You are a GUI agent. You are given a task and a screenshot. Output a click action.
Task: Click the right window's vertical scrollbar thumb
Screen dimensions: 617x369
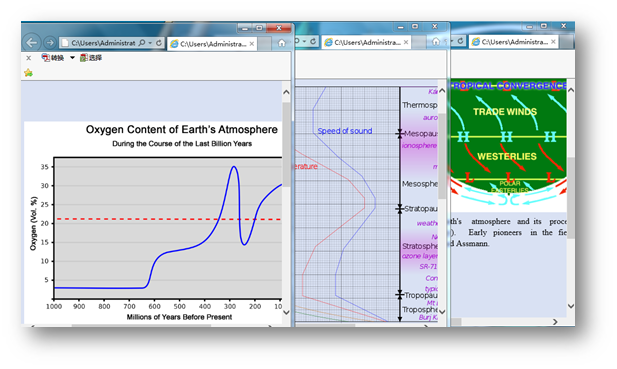[571, 198]
